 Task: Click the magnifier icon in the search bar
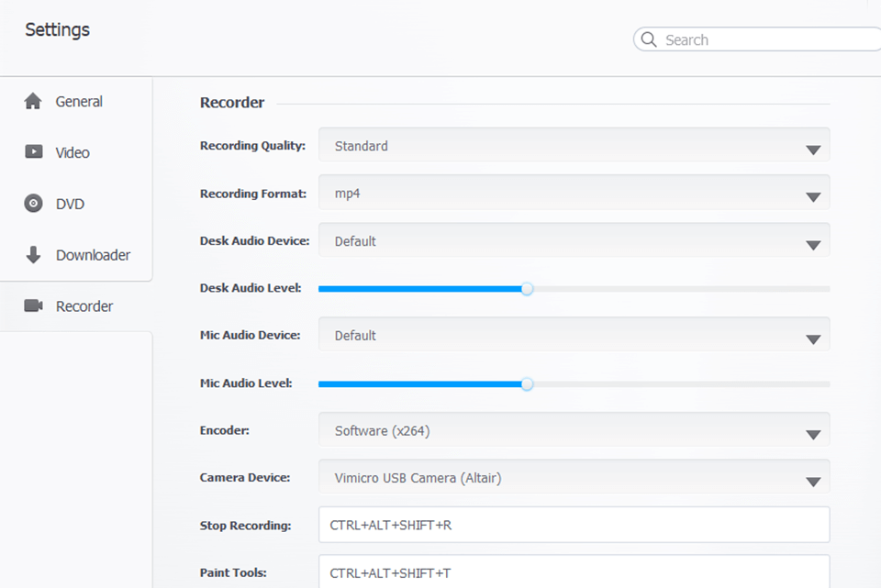point(649,39)
